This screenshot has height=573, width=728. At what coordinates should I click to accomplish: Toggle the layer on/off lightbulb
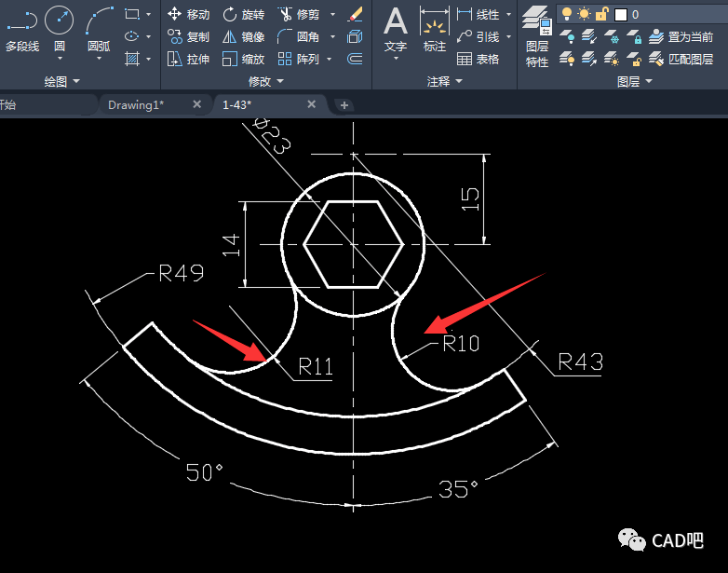click(567, 14)
